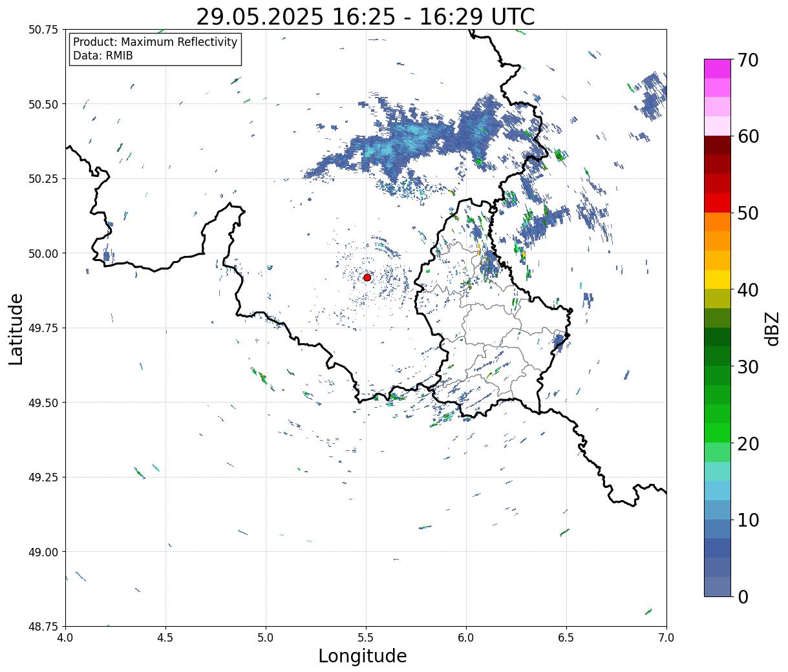Viewport: 788px width, 672px height.
Task: Click the 'Longitude' axis label
Action: coord(363,656)
